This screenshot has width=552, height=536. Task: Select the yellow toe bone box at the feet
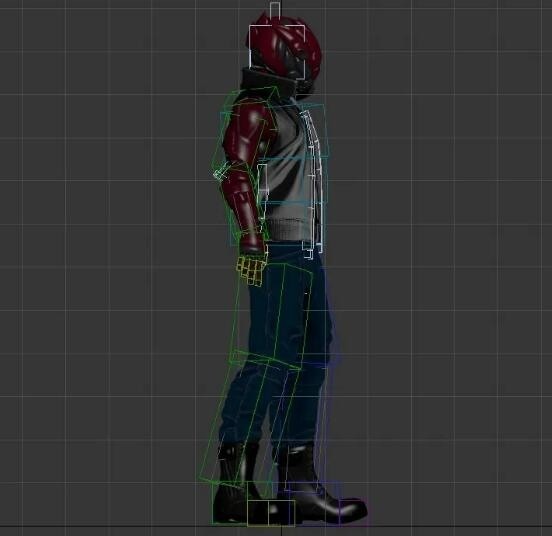(x=271, y=513)
